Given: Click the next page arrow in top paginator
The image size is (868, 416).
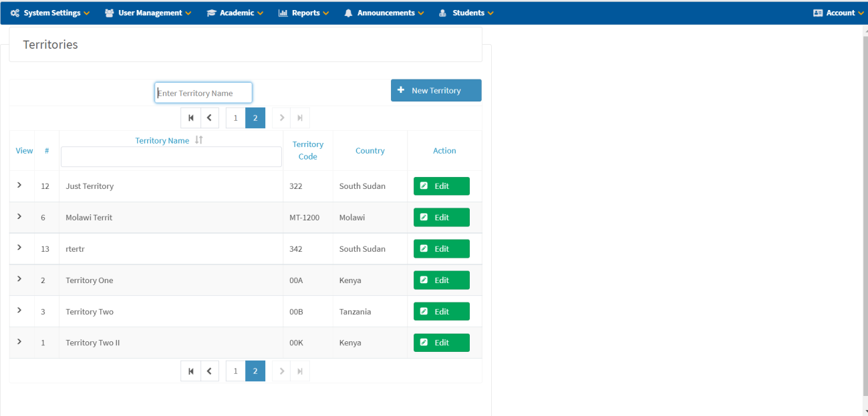Looking at the screenshot, I should pyautogui.click(x=281, y=118).
